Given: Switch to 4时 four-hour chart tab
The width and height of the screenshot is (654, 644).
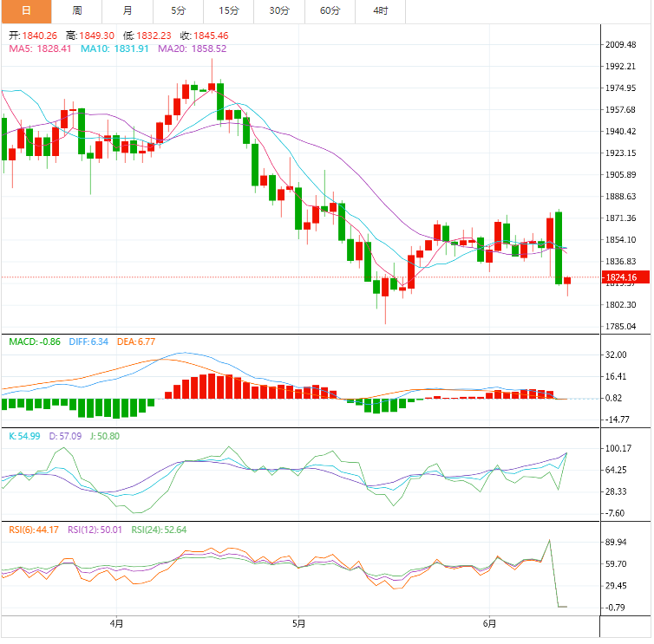Looking at the screenshot, I should click(x=381, y=11).
